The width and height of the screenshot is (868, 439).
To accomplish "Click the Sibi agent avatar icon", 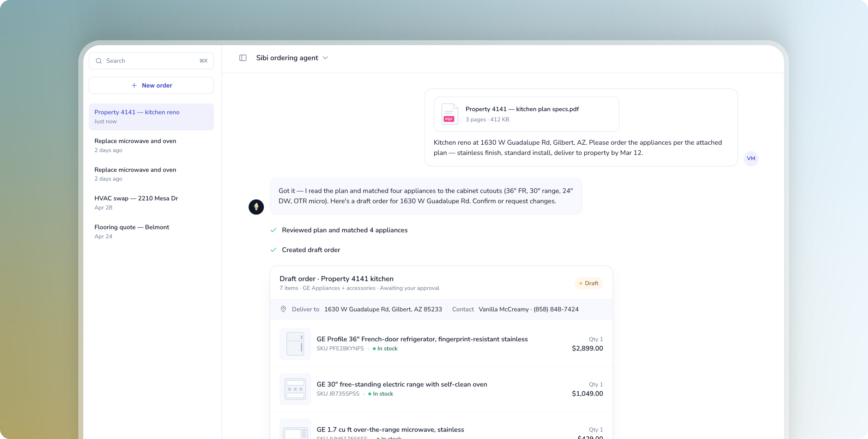I will pyautogui.click(x=256, y=207).
